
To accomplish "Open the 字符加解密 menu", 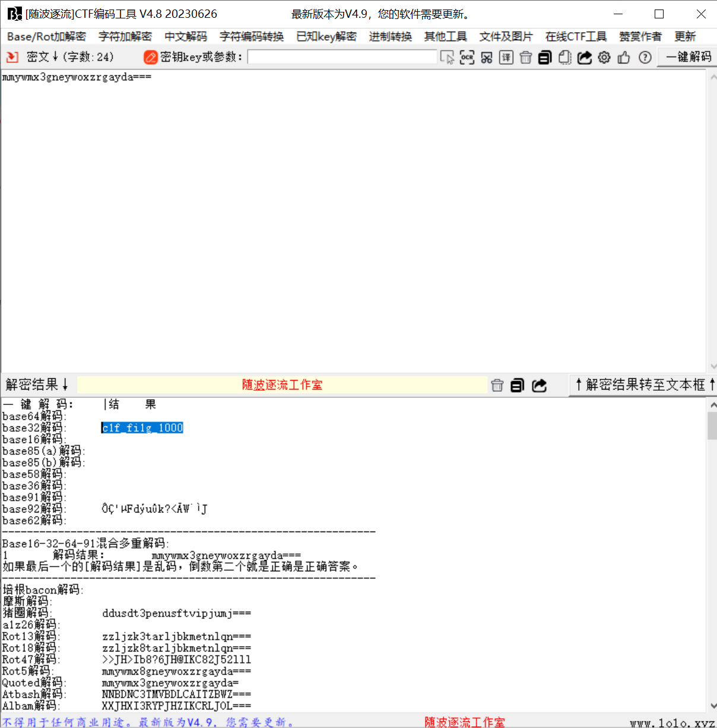I will coord(125,37).
